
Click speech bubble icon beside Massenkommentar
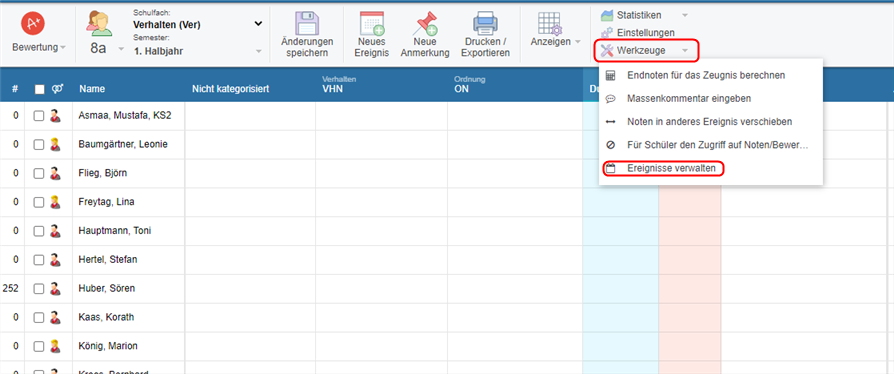(x=611, y=99)
